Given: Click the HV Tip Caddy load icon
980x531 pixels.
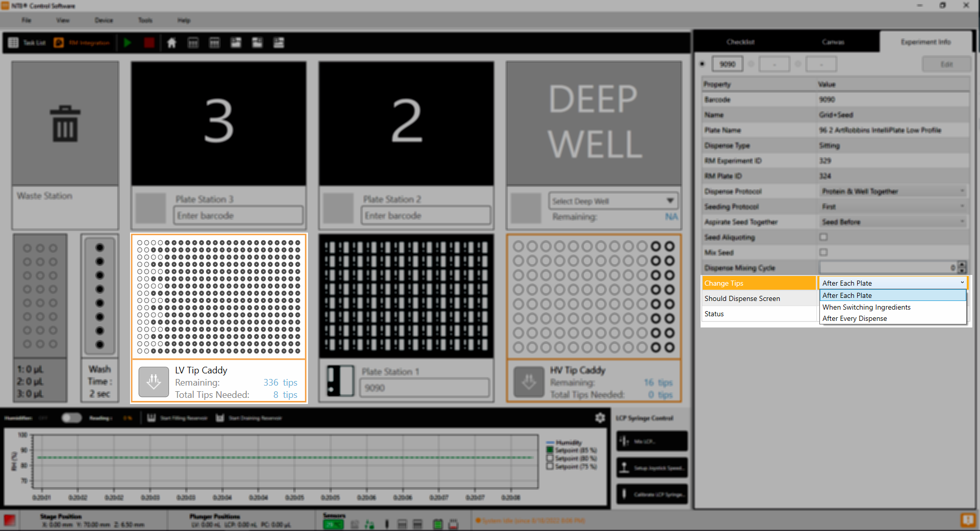Looking at the screenshot, I should tap(529, 382).
